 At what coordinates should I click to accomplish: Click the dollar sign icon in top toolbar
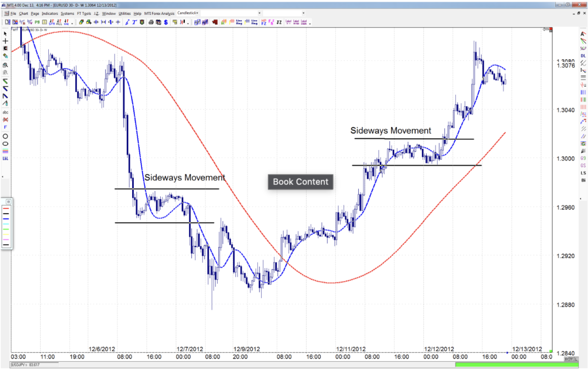tap(165, 22)
